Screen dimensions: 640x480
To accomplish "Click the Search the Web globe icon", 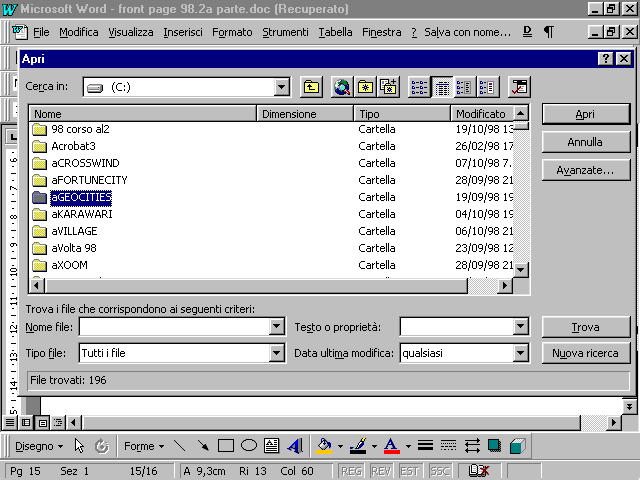I will coord(342,87).
